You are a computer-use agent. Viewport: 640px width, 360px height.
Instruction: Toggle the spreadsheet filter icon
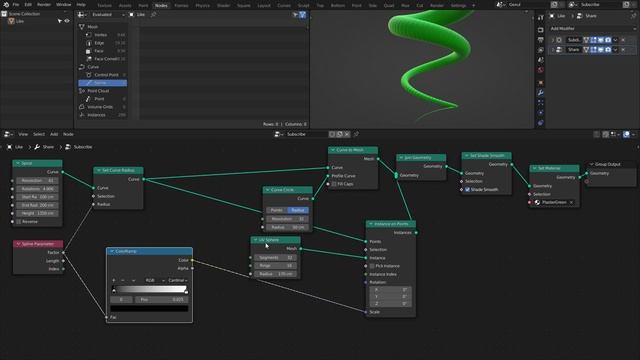click(x=302, y=15)
